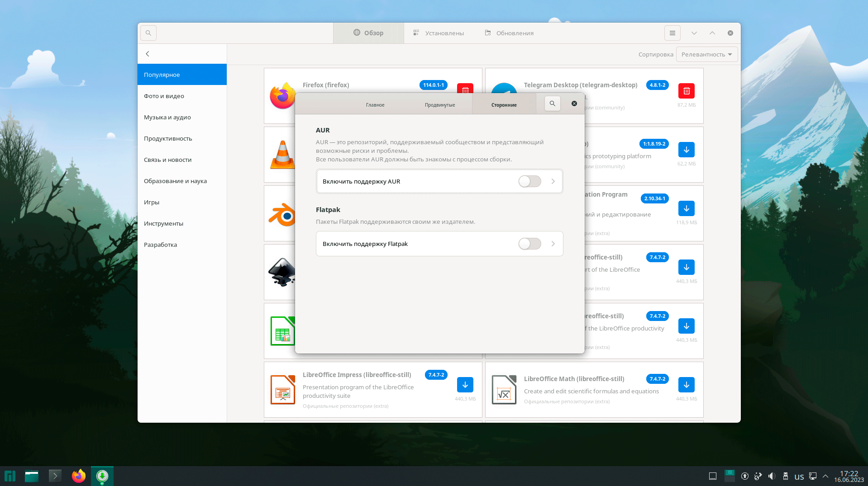Remove Telegram Desktop with trash button
This screenshot has height=486, width=868.
687,91
